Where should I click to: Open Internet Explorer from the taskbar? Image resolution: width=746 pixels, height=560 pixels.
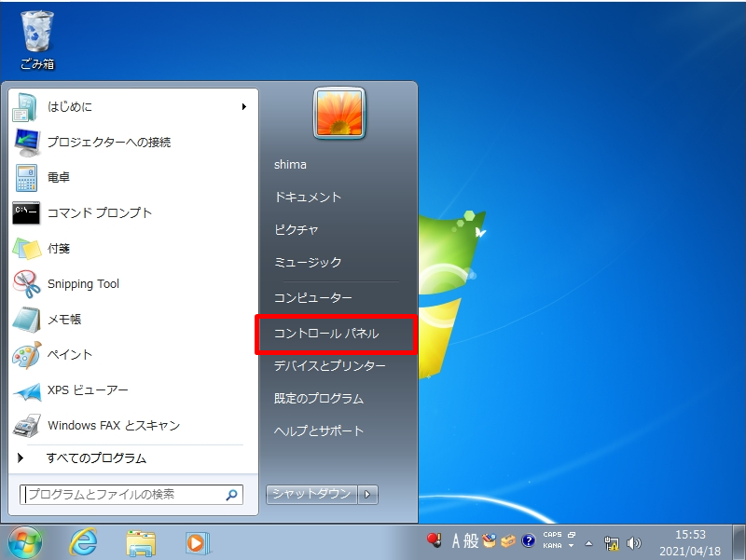coord(83,542)
